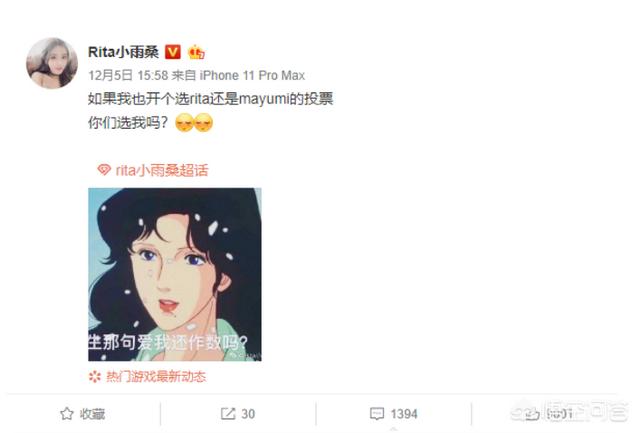The width and height of the screenshot is (640, 433).
Task: Click the orange V verification badge
Action: coord(172,52)
